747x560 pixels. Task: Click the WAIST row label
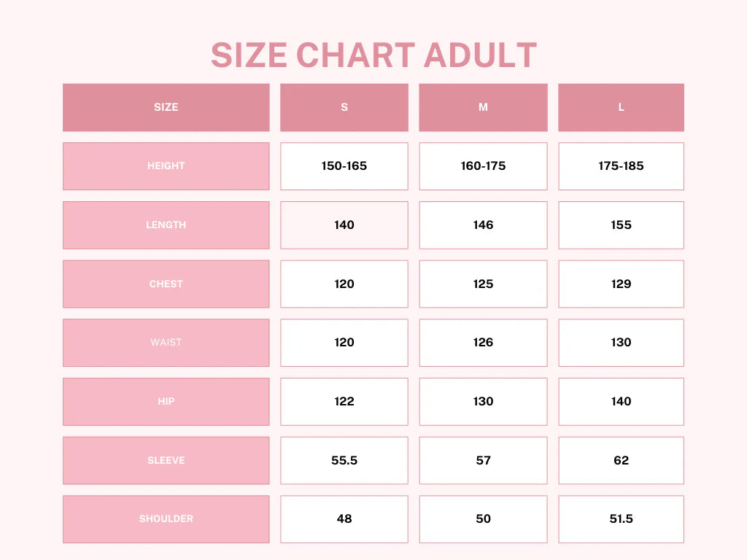(x=166, y=343)
